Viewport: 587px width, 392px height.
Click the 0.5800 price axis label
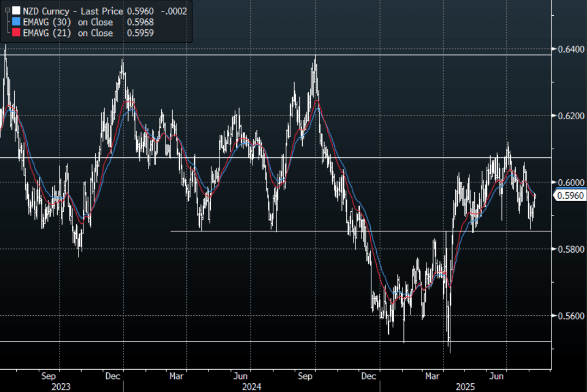[x=570, y=249]
